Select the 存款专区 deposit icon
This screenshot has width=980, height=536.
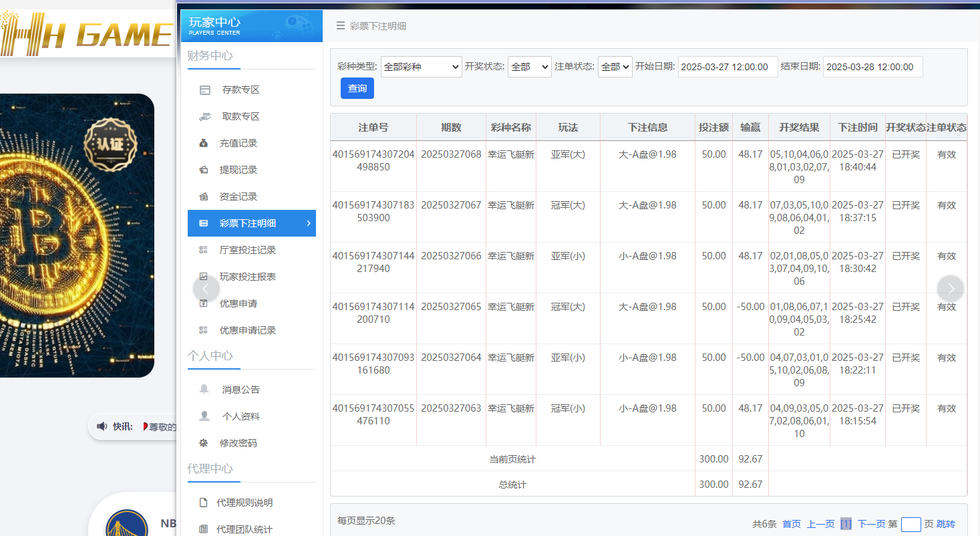tap(204, 89)
